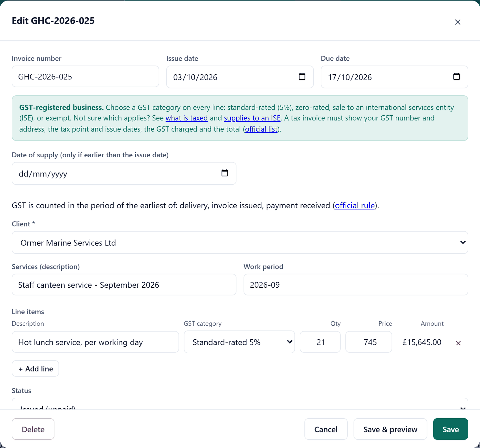Open the Status dropdown

240,404
